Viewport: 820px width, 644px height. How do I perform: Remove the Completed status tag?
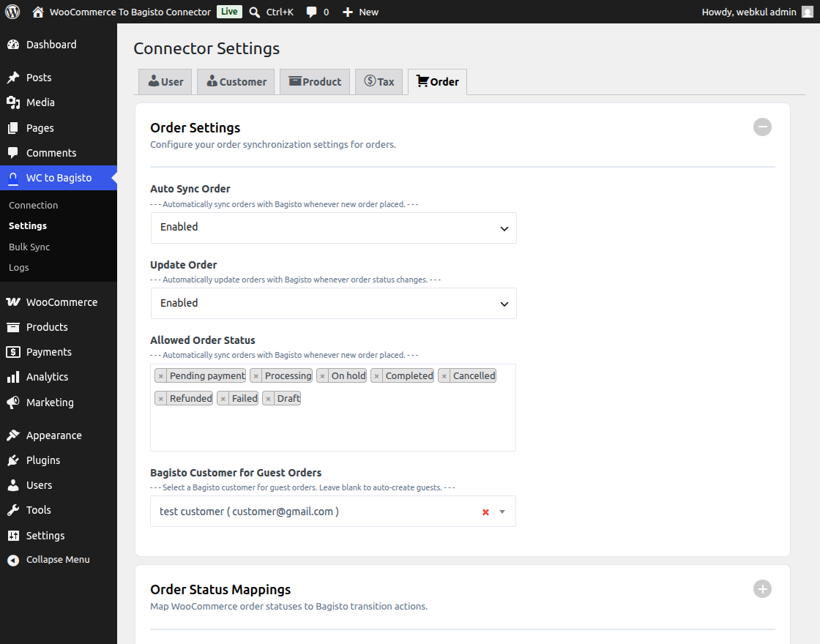pyautogui.click(x=376, y=376)
